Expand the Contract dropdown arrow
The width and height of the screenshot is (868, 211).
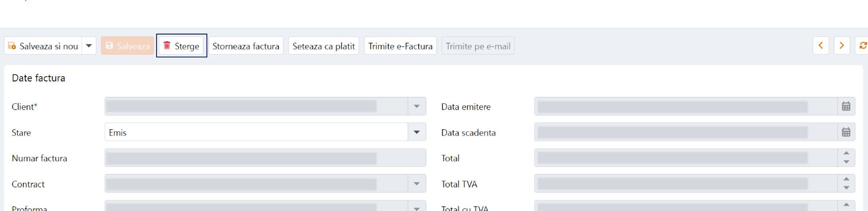click(416, 184)
